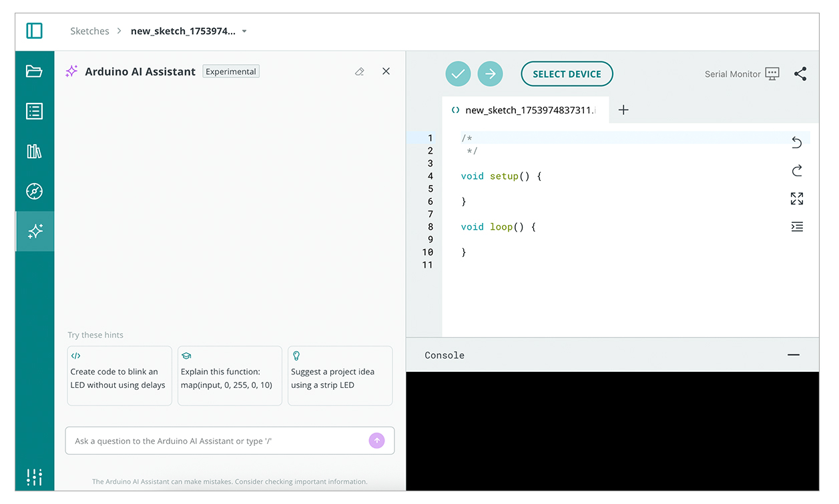Collapse the Console panel
839x504 pixels.
pyautogui.click(x=793, y=355)
